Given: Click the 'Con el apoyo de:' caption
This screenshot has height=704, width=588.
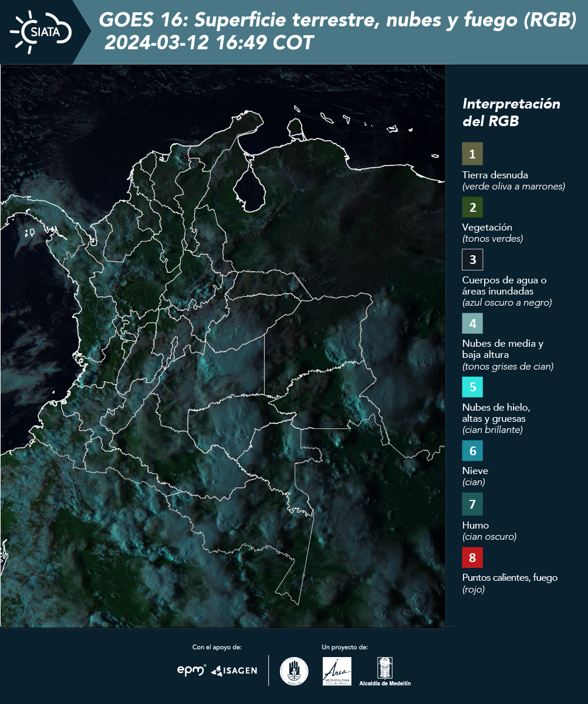Looking at the screenshot, I should (217, 647).
